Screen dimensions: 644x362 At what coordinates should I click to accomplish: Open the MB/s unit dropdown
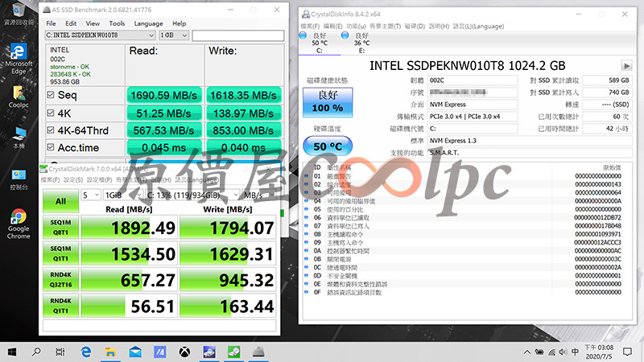(x=258, y=195)
